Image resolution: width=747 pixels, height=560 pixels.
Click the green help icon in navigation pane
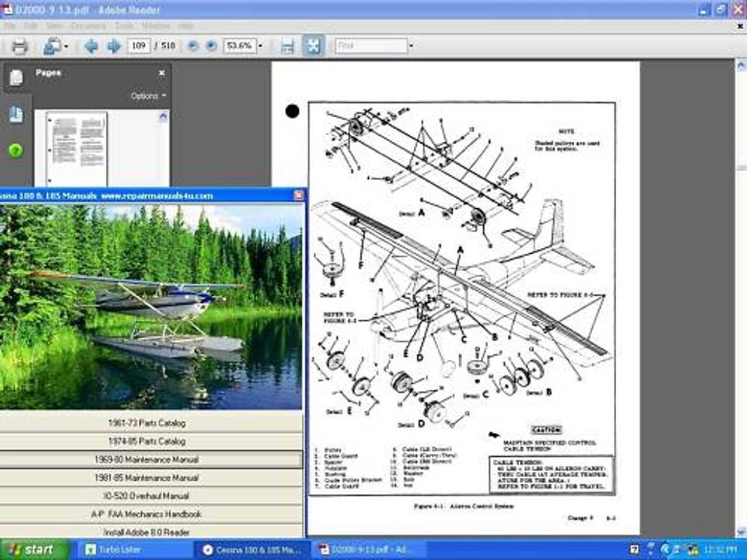point(16,150)
